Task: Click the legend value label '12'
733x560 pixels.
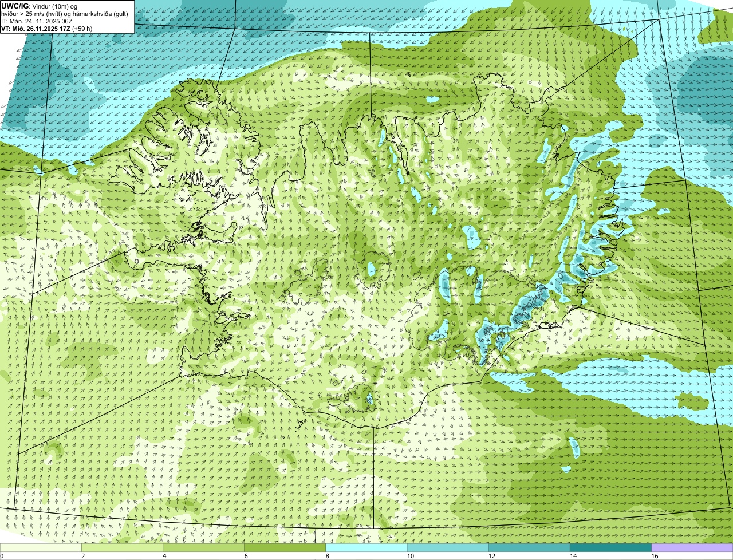Action: (x=492, y=556)
